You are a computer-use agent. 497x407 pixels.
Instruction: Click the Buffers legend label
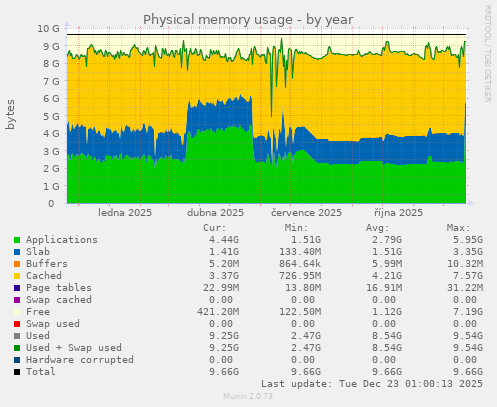(x=47, y=264)
